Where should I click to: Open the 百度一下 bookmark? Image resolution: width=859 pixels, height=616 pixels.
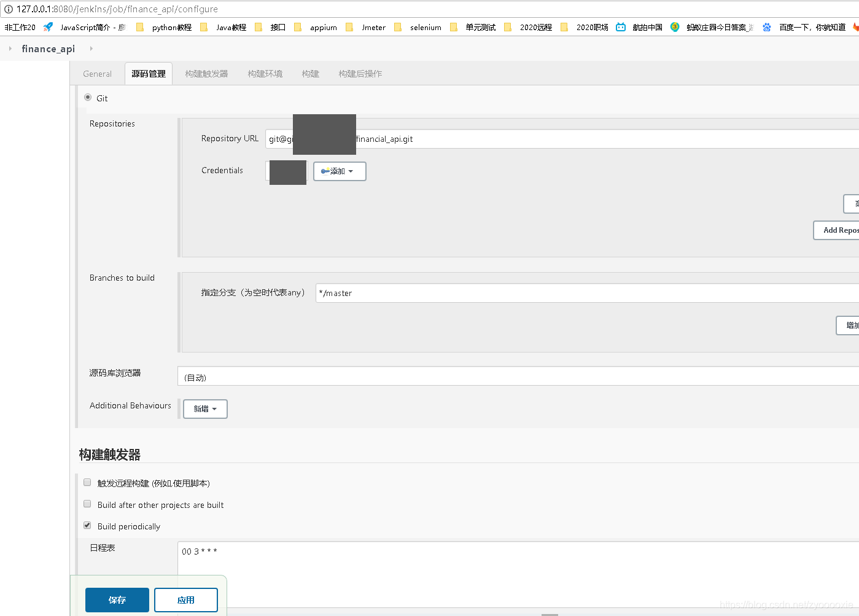[804, 27]
